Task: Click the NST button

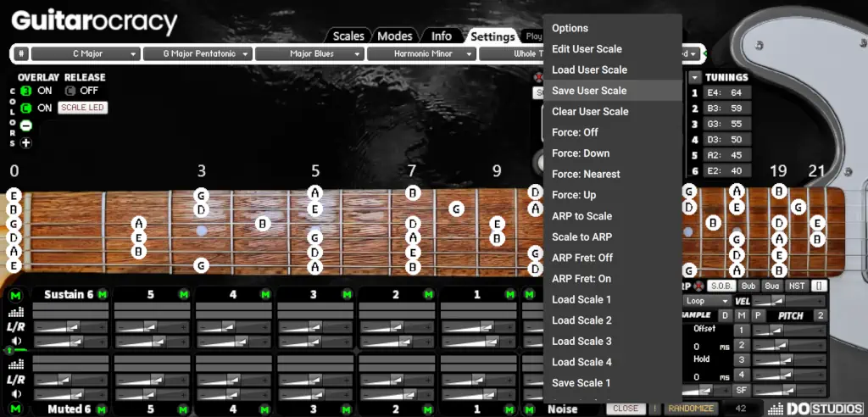Action: [x=797, y=286]
